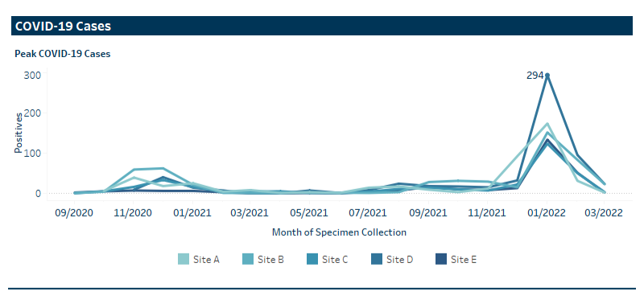Image resolution: width=644 pixels, height=296 pixels.
Task: Click the Positives y-axis title
Action: click(19, 133)
